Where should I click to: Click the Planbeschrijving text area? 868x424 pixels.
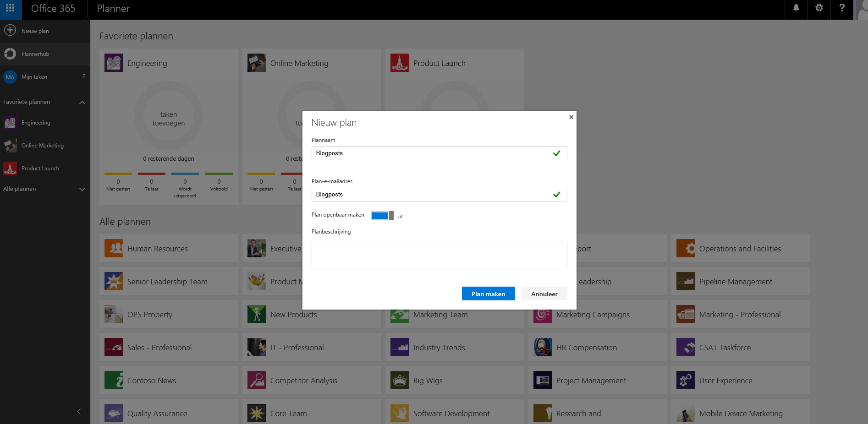(x=439, y=255)
